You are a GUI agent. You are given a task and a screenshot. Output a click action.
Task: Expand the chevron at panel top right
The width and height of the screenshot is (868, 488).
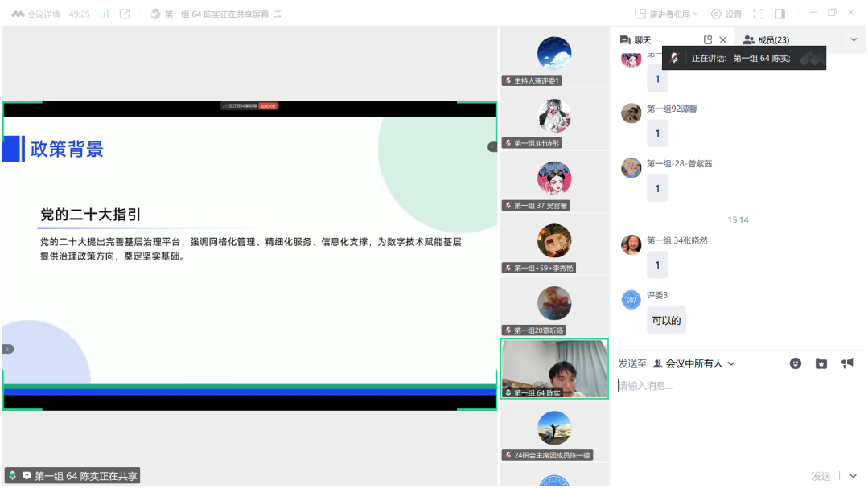coord(854,39)
